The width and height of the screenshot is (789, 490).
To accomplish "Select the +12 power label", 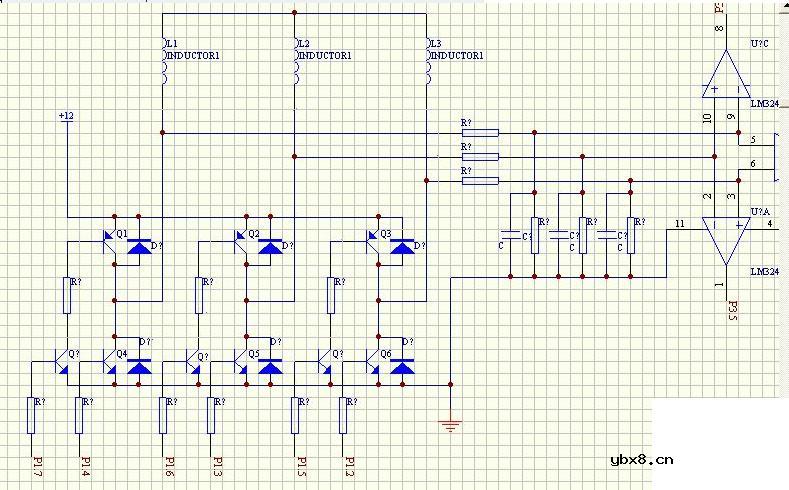I will pos(66,117).
